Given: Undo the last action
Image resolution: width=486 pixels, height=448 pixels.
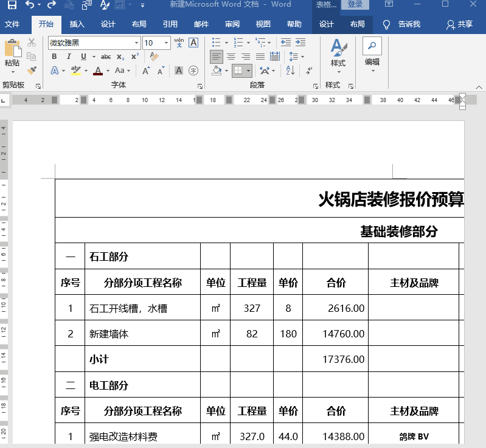Looking at the screenshot, I should pyautogui.click(x=30, y=4).
